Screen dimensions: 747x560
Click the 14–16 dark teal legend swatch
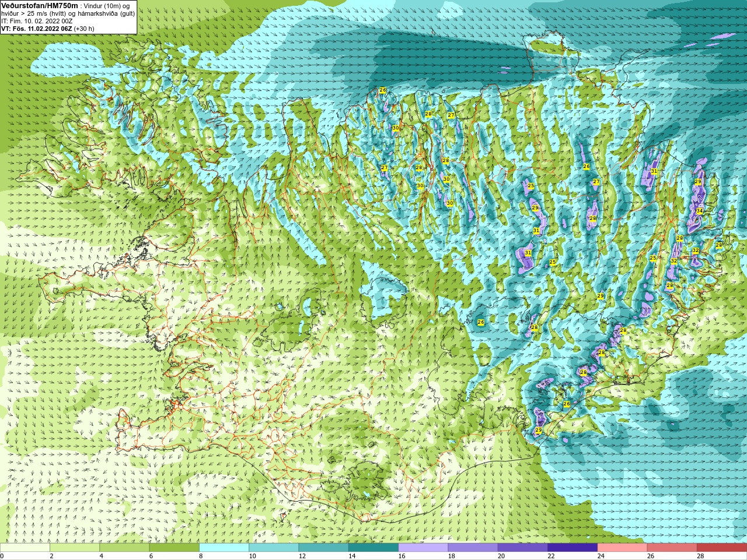click(373, 548)
